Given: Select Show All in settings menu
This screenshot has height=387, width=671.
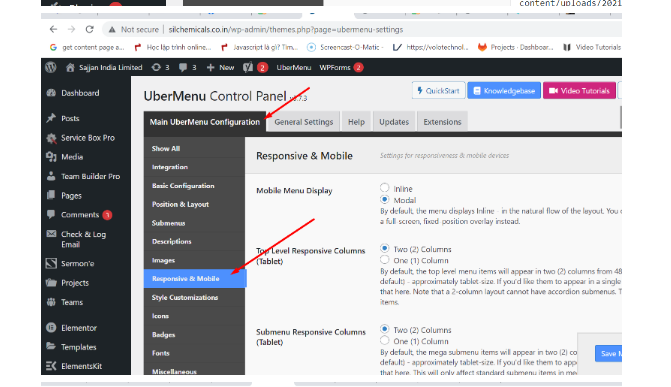Looking at the screenshot, I should pyautogui.click(x=194, y=149).
